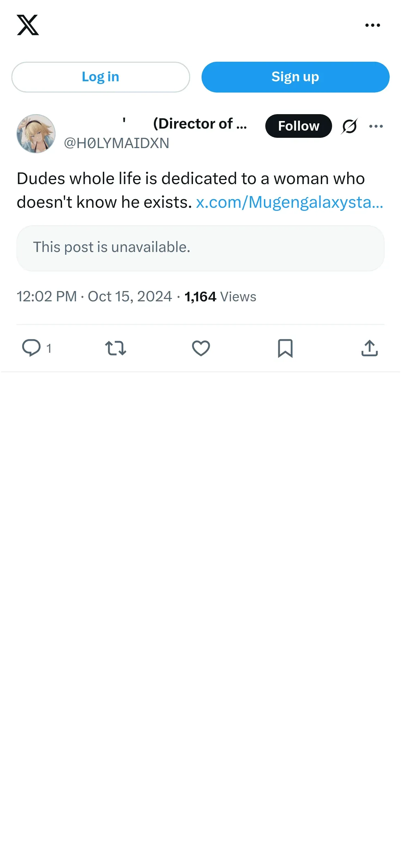
Task: Click the display name "(Director of ..."
Action: [199, 124]
